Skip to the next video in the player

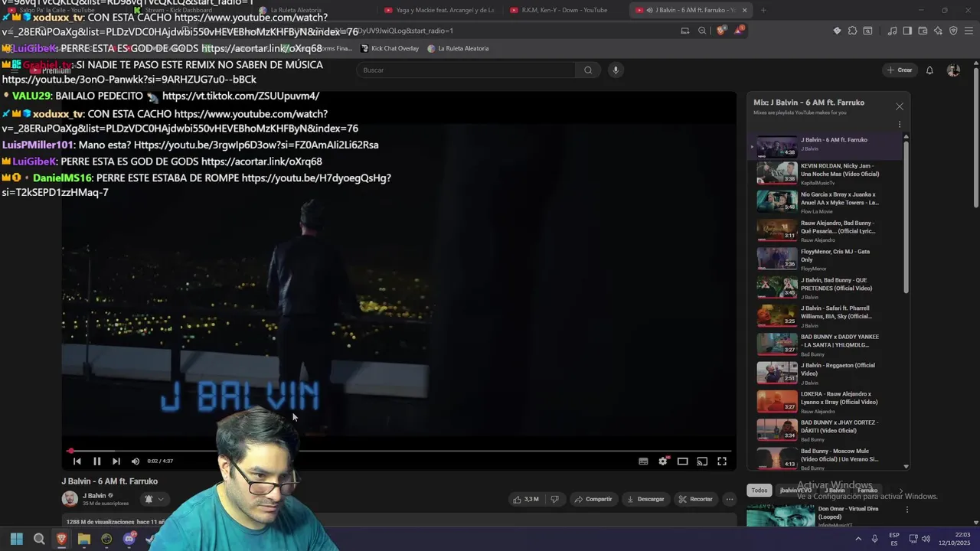(x=116, y=461)
